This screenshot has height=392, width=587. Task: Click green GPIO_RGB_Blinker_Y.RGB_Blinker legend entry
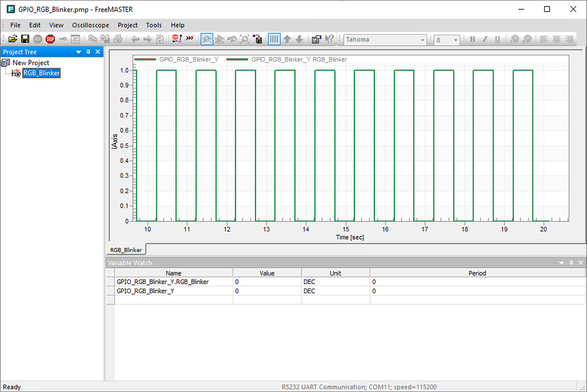pyautogui.click(x=287, y=59)
